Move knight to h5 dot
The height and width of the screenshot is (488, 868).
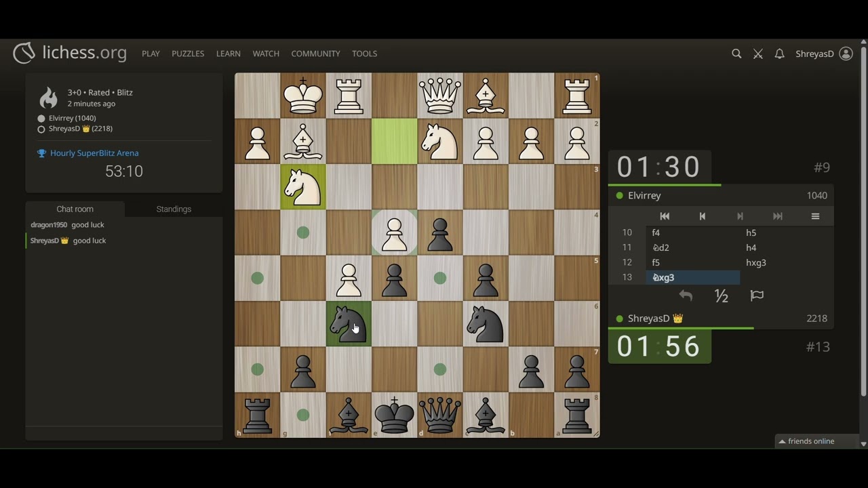click(x=257, y=278)
